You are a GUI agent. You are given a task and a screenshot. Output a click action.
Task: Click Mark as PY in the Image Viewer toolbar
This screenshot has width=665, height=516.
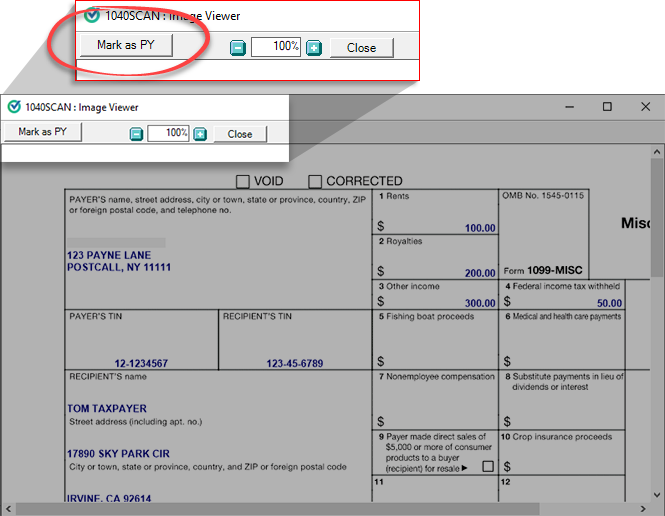pyautogui.click(x=42, y=132)
